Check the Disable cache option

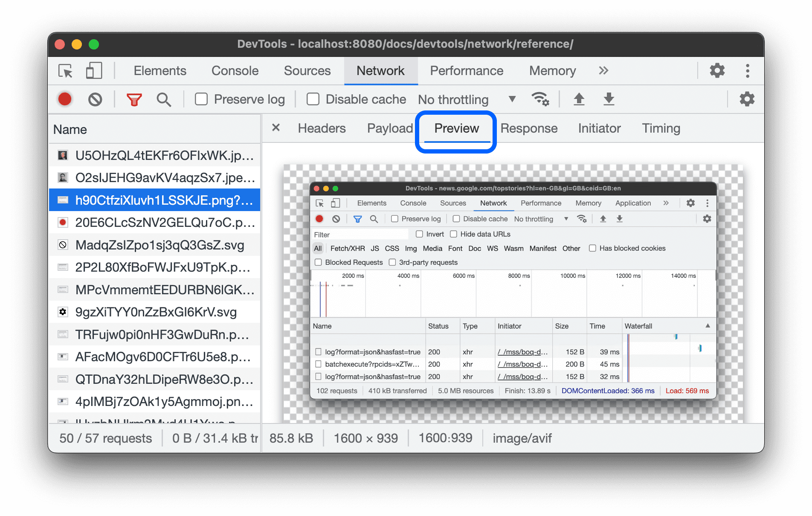[313, 99]
